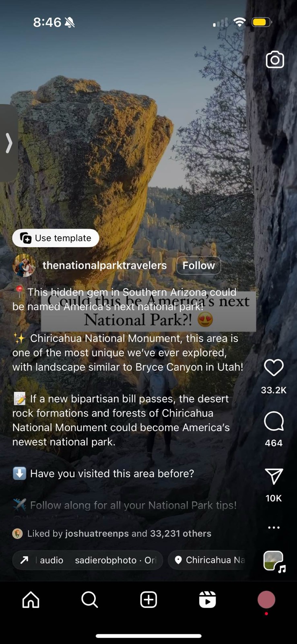Tap the 33.2K like count
The width and height of the screenshot is (297, 644).
click(274, 390)
